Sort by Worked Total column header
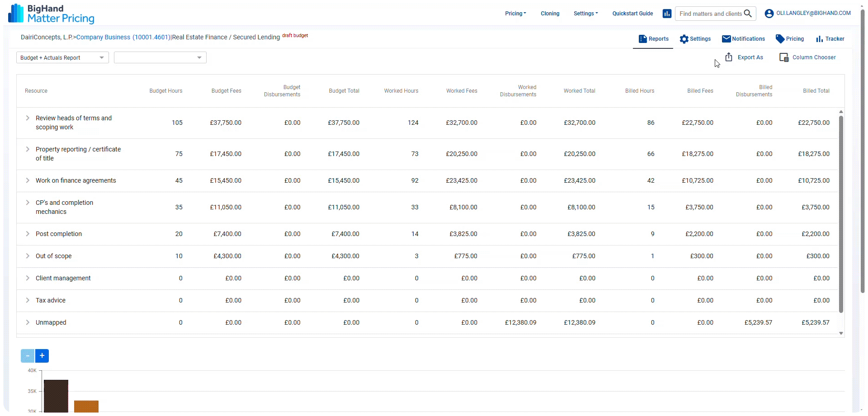 pyautogui.click(x=579, y=91)
